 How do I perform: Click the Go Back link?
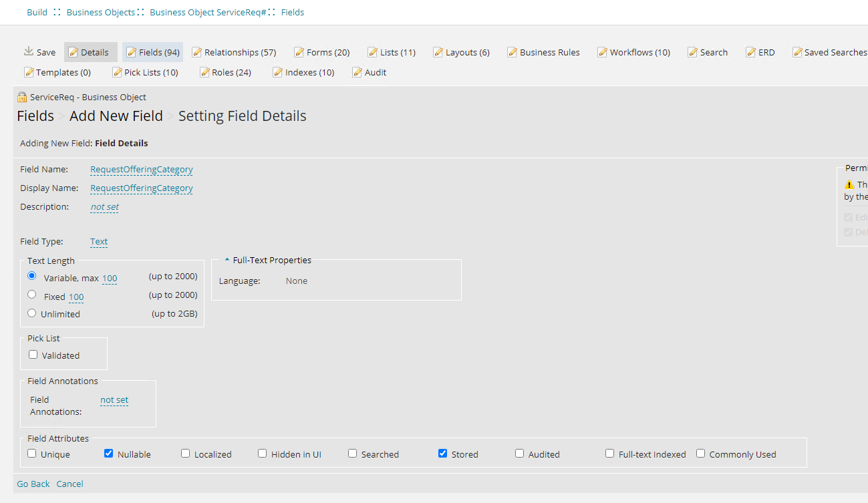[x=33, y=484]
